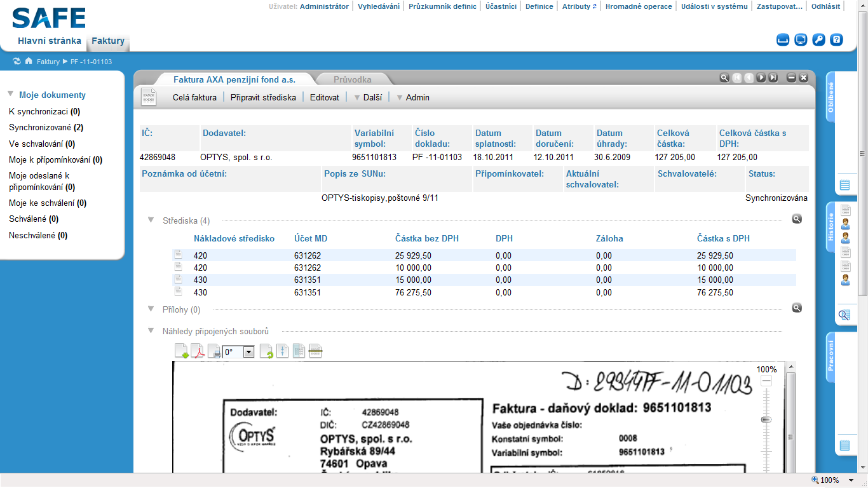Open Pracovní side tab

tap(831, 357)
